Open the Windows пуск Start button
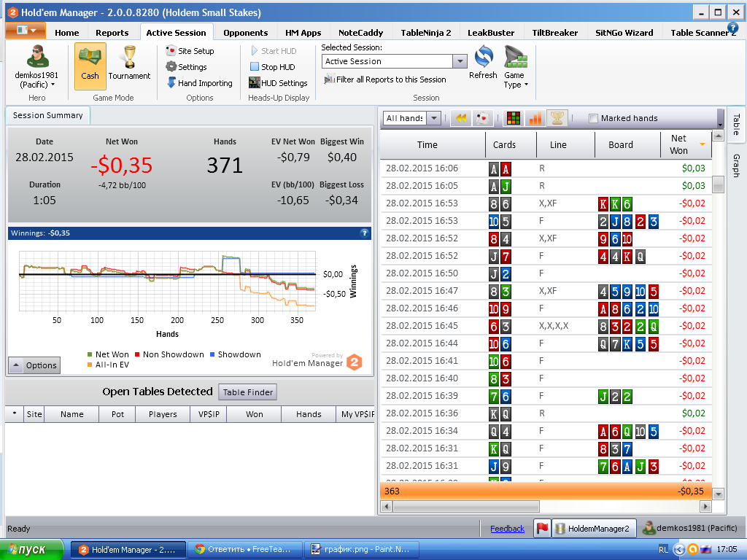The height and width of the screenshot is (560, 747). pyautogui.click(x=31, y=550)
